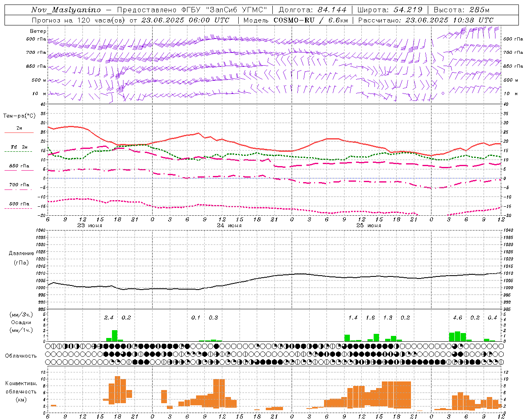Select the latitude value Широта: 54.219

pos(390,10)
